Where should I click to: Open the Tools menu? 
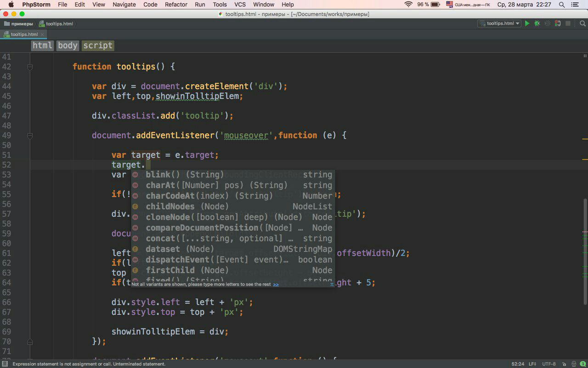pyautogui.click(x=220, y=5)
